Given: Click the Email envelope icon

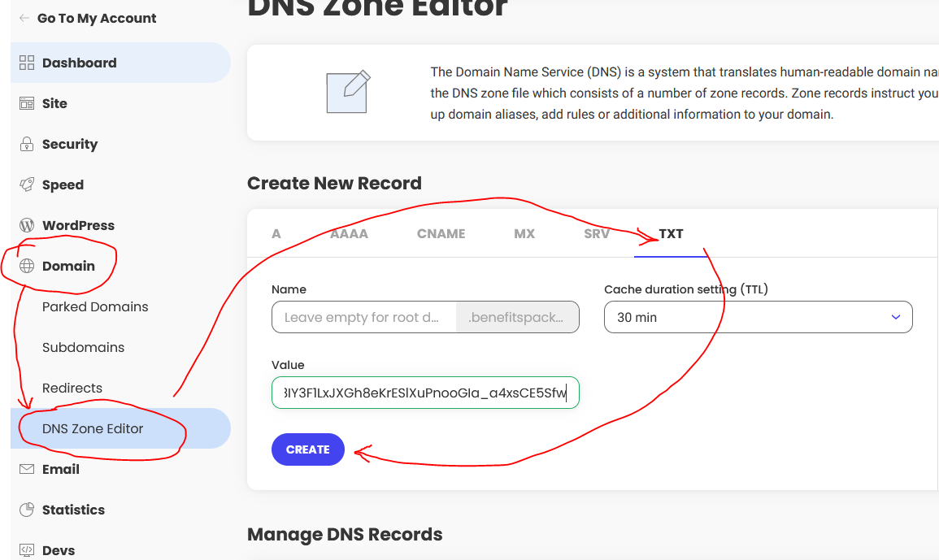Looking at the screenshot, I should coord(27,469).
